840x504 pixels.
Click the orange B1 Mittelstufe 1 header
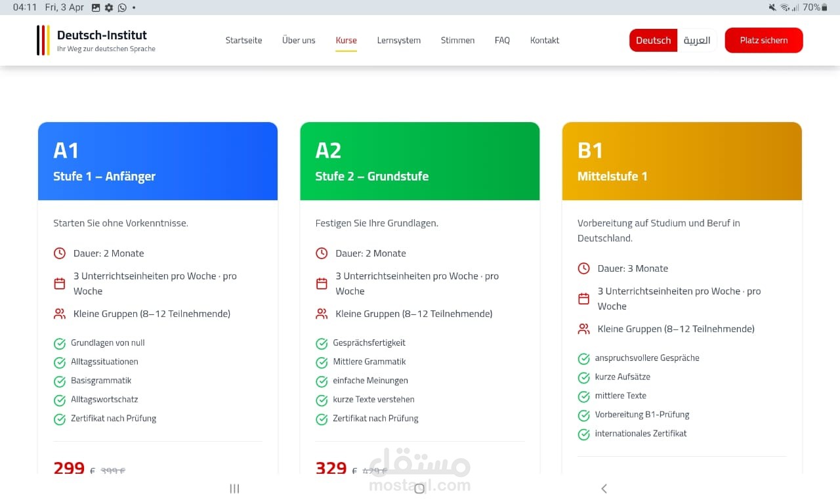click(682, 161)
